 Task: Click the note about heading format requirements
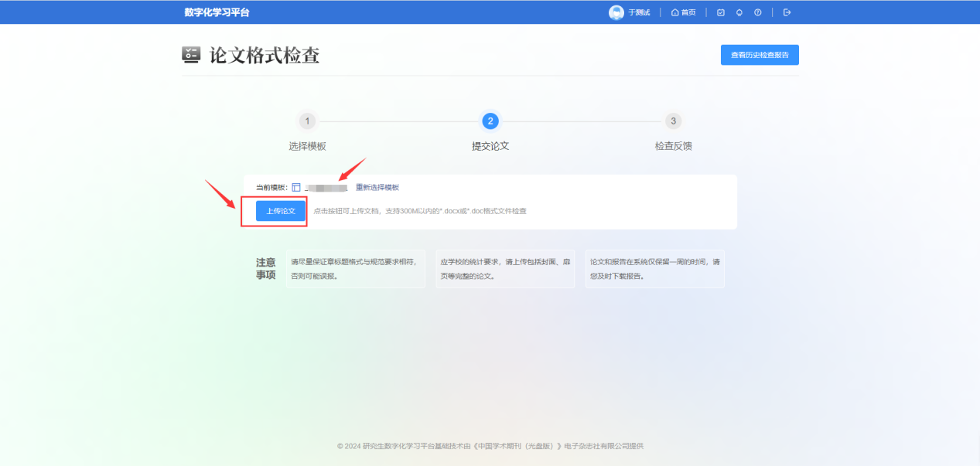pos(356,268)
